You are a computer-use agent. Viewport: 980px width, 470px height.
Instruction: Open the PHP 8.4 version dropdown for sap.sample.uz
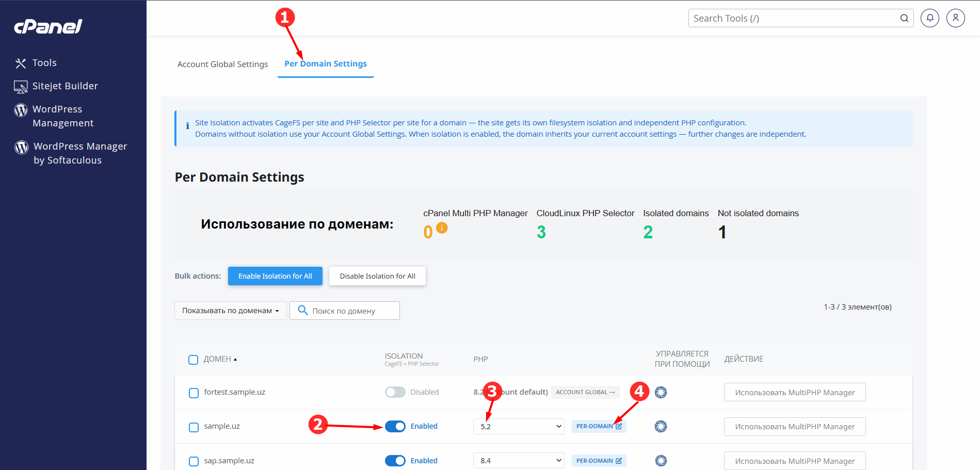(519, 461)
